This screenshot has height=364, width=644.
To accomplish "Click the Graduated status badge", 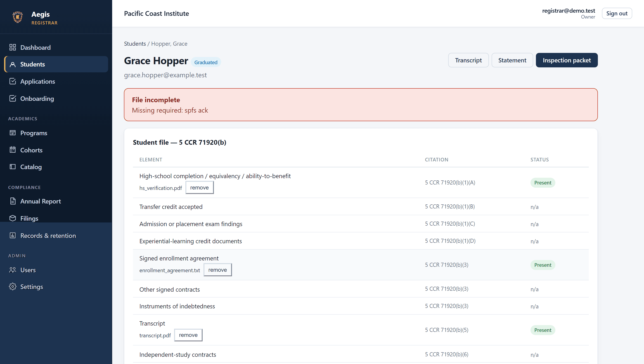I will (x=206, y=62).
